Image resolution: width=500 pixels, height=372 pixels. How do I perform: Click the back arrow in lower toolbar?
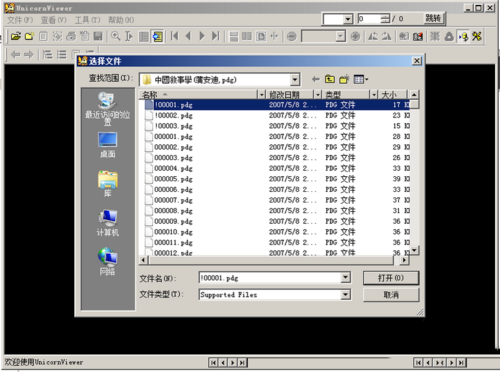(x=15, y=54)
